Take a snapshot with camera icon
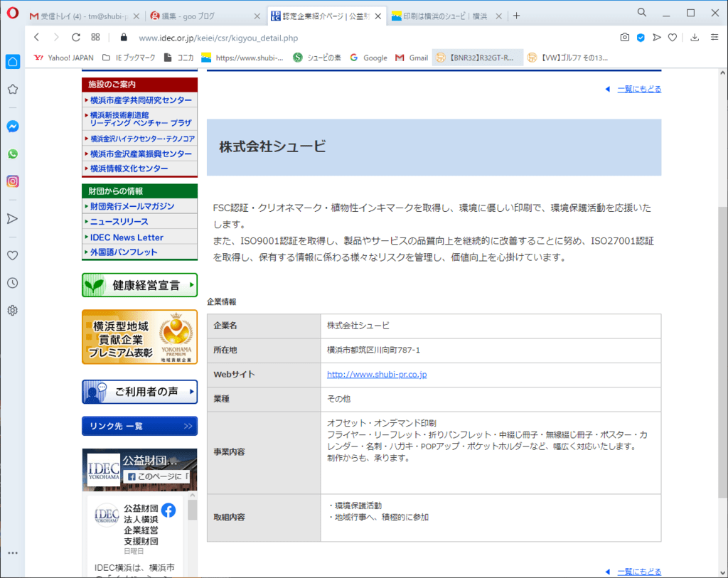The height and width of the screenshot is (578, 728). (x=624, y=37)
